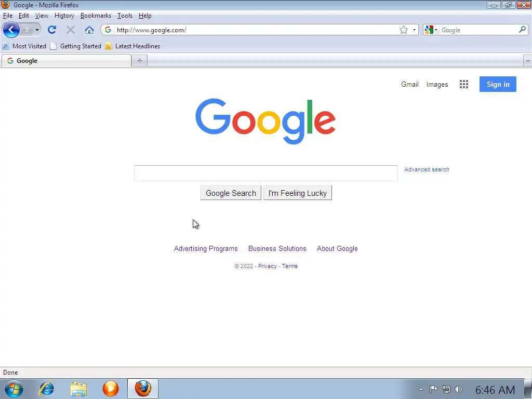Open Advertising Programs link
Image resolution: width=532 pixels, height=399 pixels.
click(206, 248)
